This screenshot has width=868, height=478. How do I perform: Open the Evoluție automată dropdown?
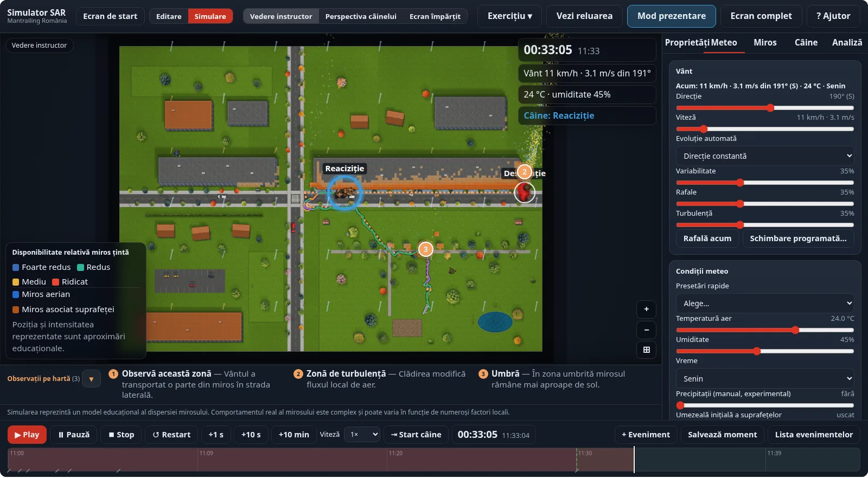click(x=765, y=156)
